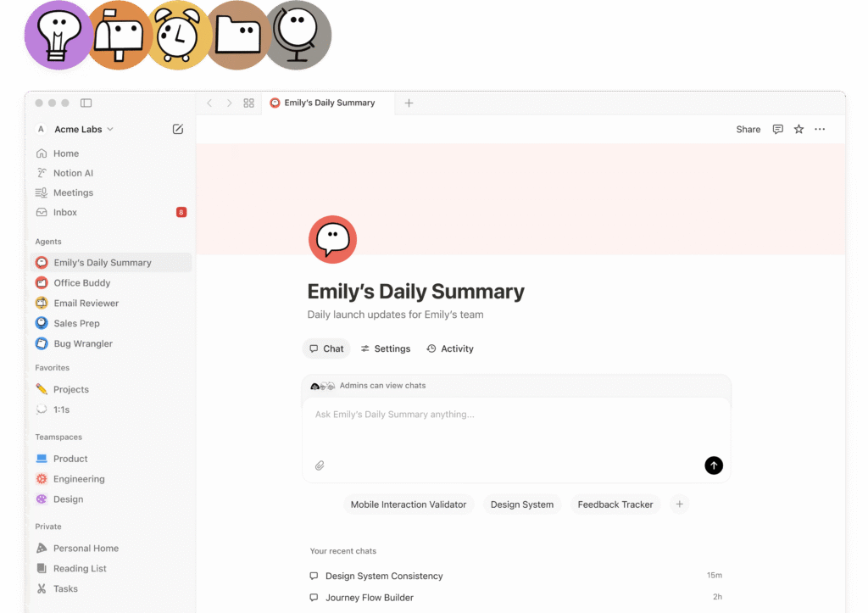The width and height of the screenshot is (868, 613).
Task: Click the Share button
Action: coord(748,129)
